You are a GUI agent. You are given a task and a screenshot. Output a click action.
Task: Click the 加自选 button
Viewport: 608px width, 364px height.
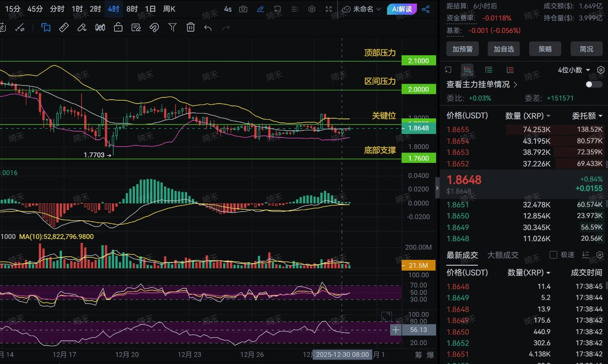click(x=504, y=49)
